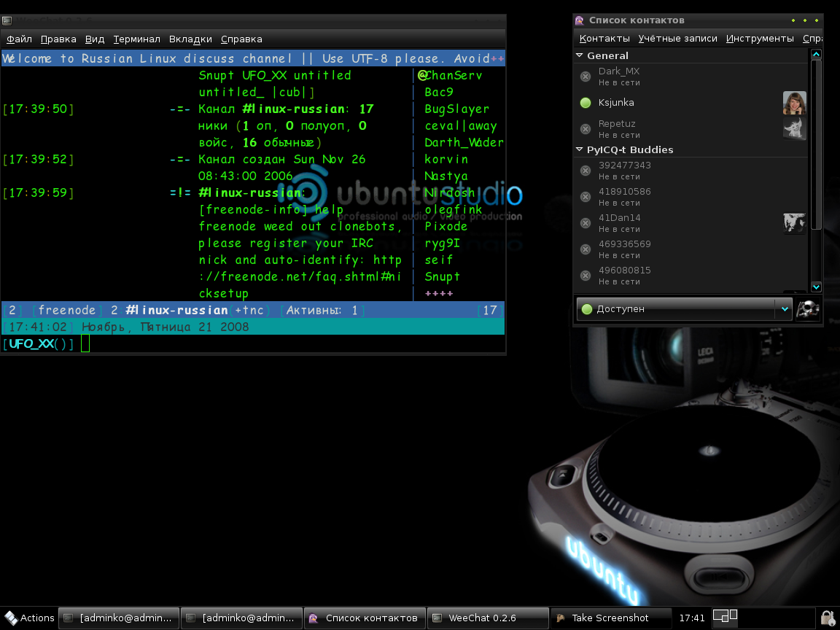Click Ksjunka's avatar thumbnail
840x630 pixels.
[x=795, y=103]
